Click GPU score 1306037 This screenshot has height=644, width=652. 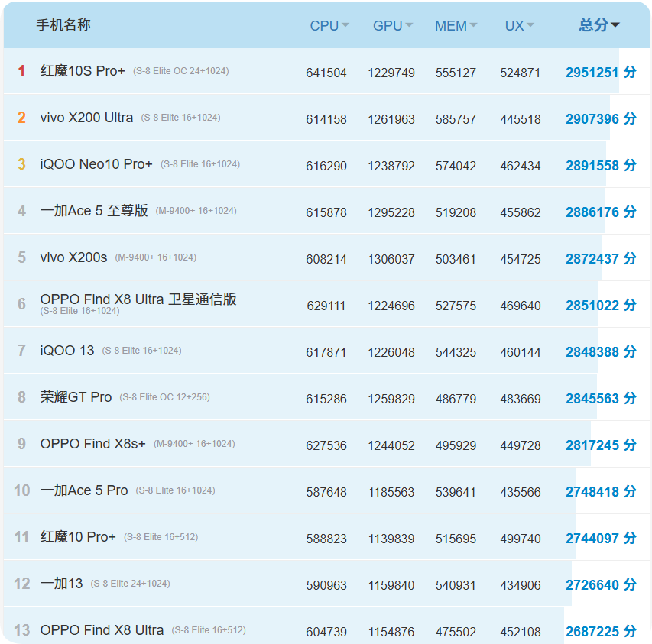391,259
